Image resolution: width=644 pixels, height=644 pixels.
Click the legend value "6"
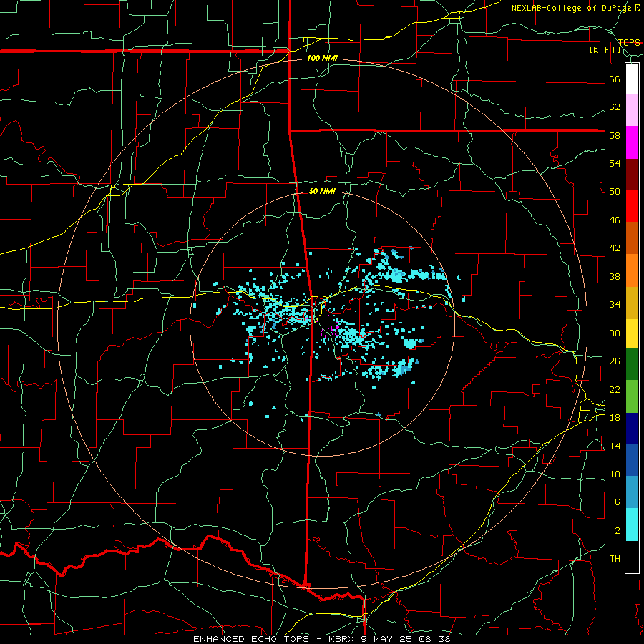pos(618,502)
